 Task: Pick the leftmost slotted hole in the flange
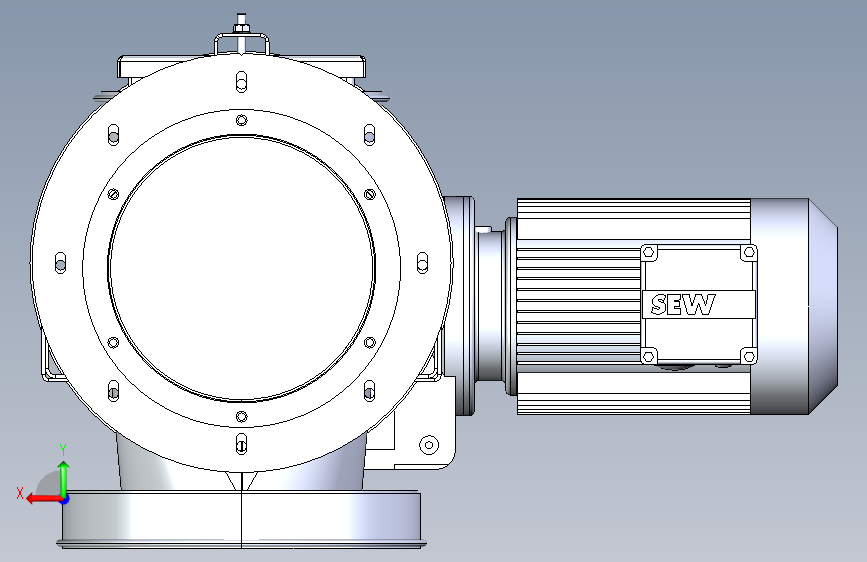tap(61, 262)
